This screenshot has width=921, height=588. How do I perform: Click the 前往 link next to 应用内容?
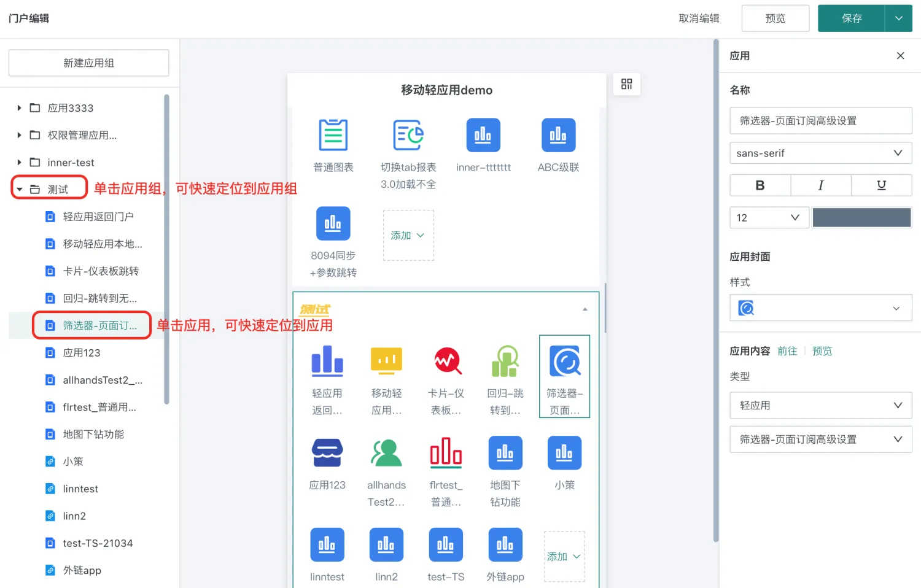pos(787,351)
